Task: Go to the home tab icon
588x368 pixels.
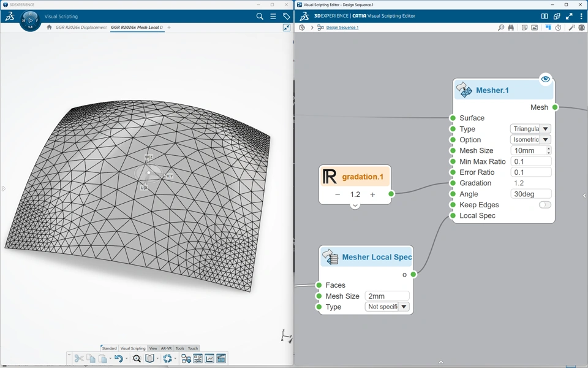Action: click(49, 27)
